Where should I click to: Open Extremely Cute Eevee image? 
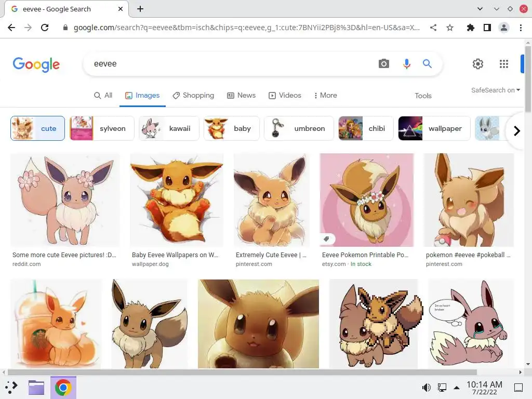pos(271,200)
